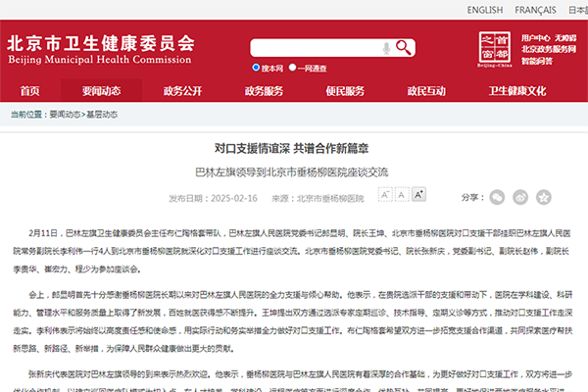Select the 搜本网 radio button

[255, 68]
